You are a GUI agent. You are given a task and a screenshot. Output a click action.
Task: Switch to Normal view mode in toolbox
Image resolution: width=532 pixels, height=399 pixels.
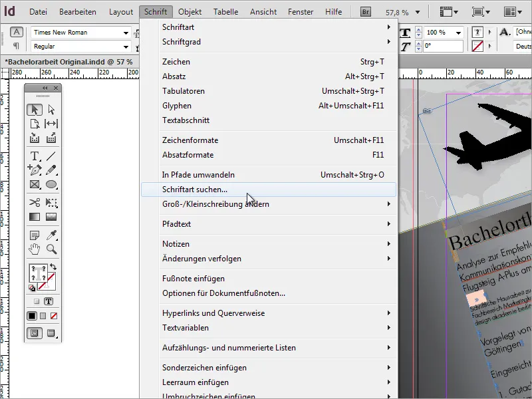(35, 333)
